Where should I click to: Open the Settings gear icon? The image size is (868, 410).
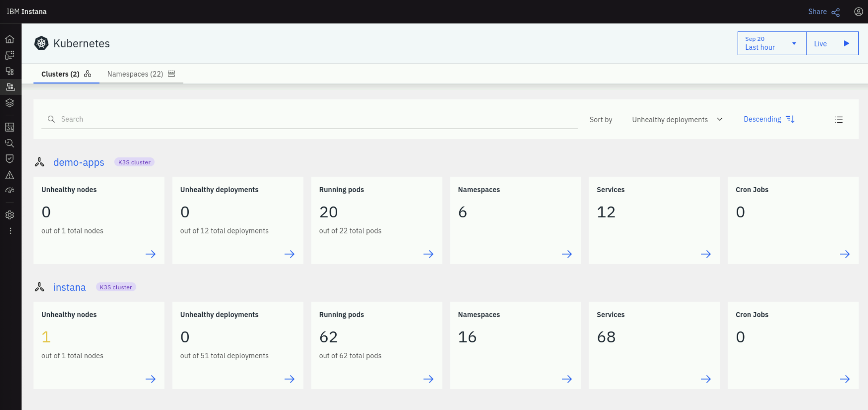[10, 215]
